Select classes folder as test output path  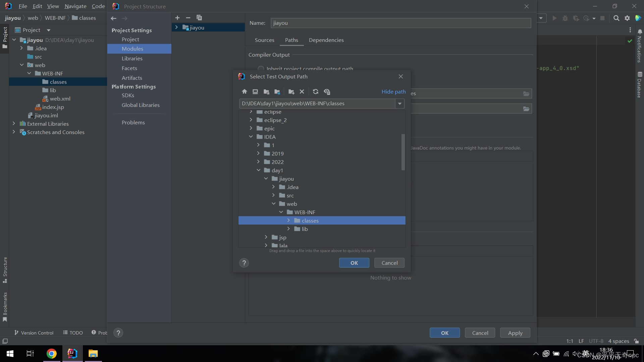(310, 220)
